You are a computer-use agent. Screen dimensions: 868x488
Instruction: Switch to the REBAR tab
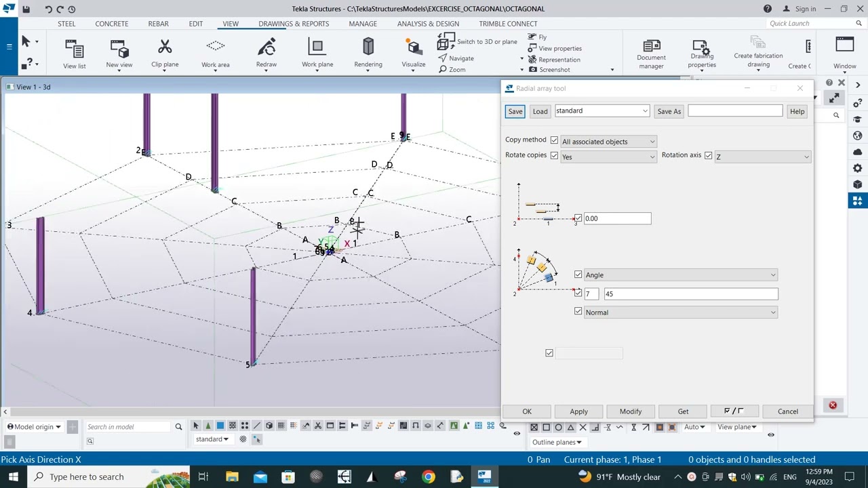click(158, 24)
